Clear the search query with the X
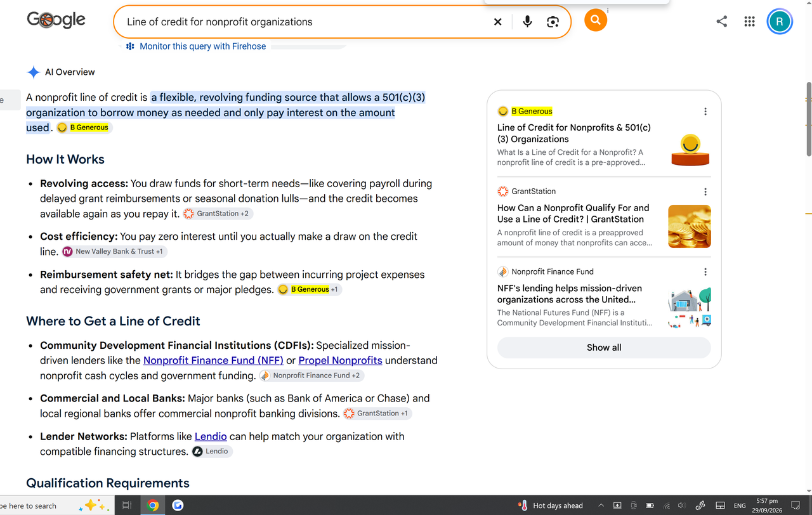812x515 pixels. coord(498,22)
